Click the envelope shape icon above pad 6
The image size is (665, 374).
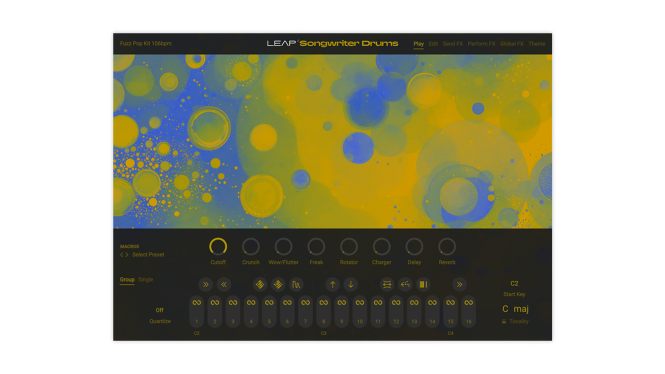click(x=296, y=285)
